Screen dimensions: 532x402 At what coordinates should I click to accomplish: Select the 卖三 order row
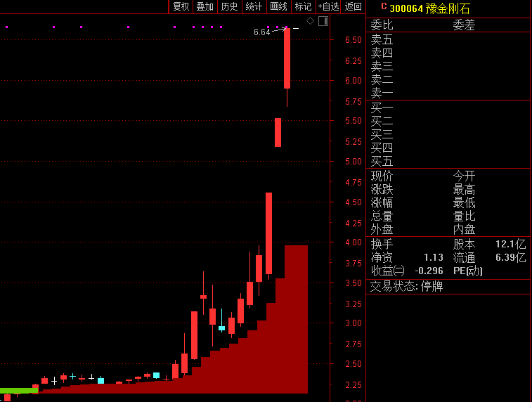tap(448, 66)
